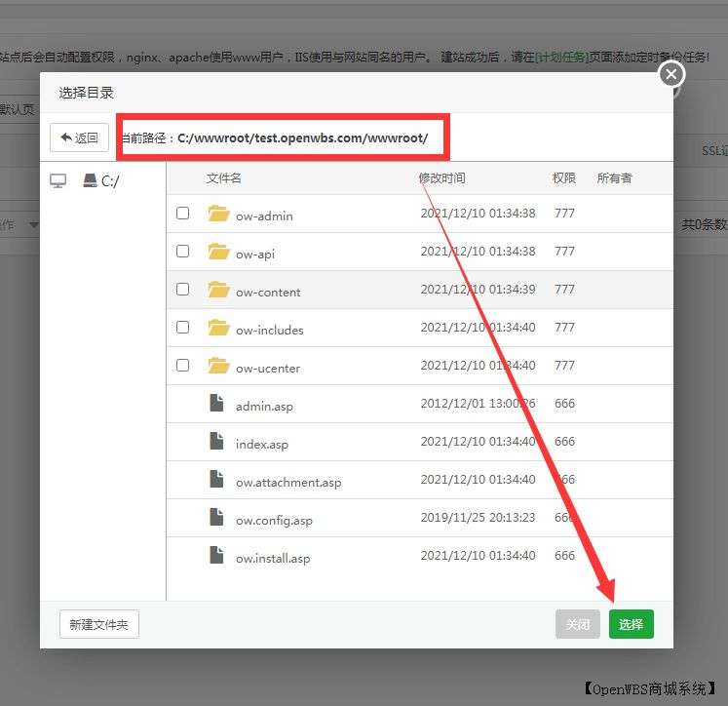Select the C:/ drive in tree
The width and height of the screenshot is (728, 706).
tap(101, 181)
